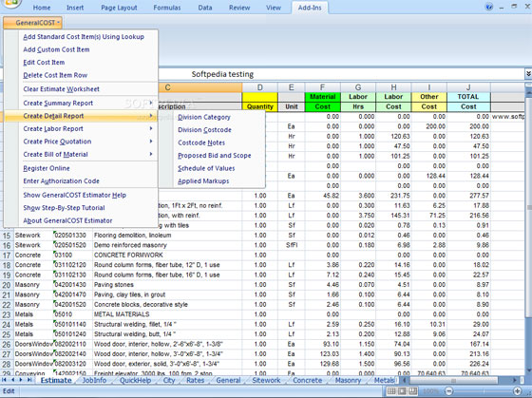
Task: Switch to the Masonry sheet tab
Action: point(348,380)
